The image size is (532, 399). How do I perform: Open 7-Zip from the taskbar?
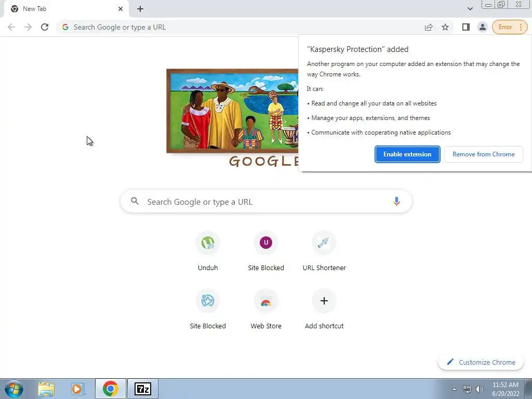pos(142,389)
